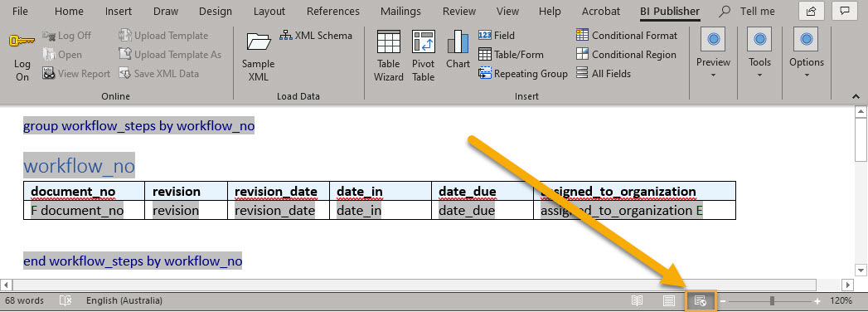868x312 pixels.
Task: Open the Mailings ribbon tab
Action: click(x=400, y=11)
